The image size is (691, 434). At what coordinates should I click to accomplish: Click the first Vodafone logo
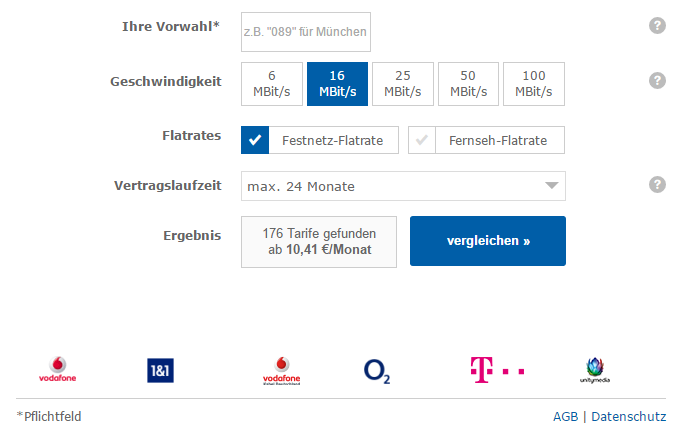pos(58,369)
